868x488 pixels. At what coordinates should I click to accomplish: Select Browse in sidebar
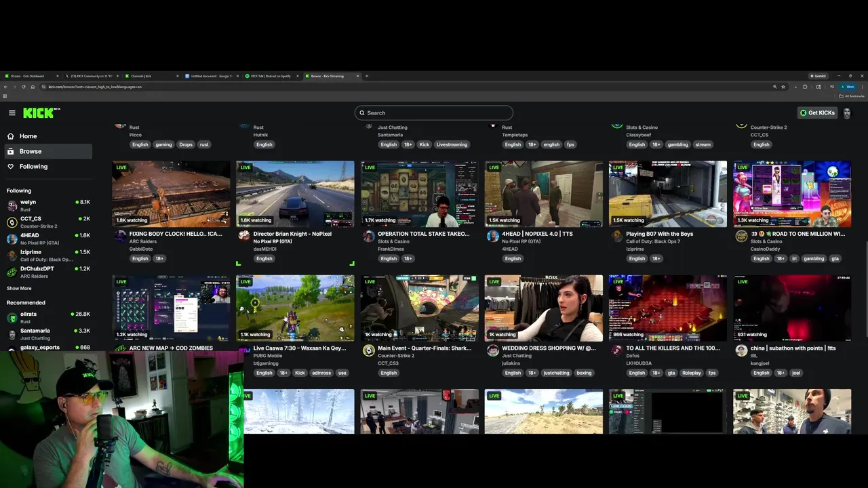click(x=47, y=151)
